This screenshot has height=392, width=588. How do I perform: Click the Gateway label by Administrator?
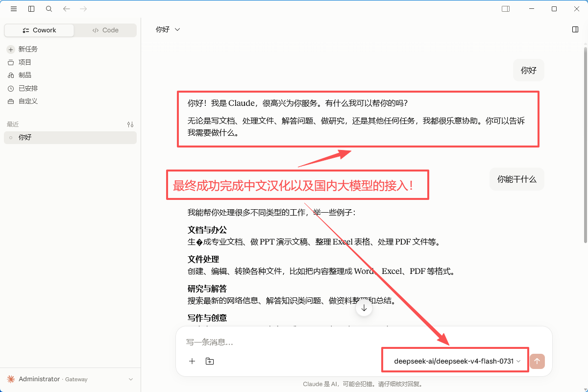click(x=76, y=379)
